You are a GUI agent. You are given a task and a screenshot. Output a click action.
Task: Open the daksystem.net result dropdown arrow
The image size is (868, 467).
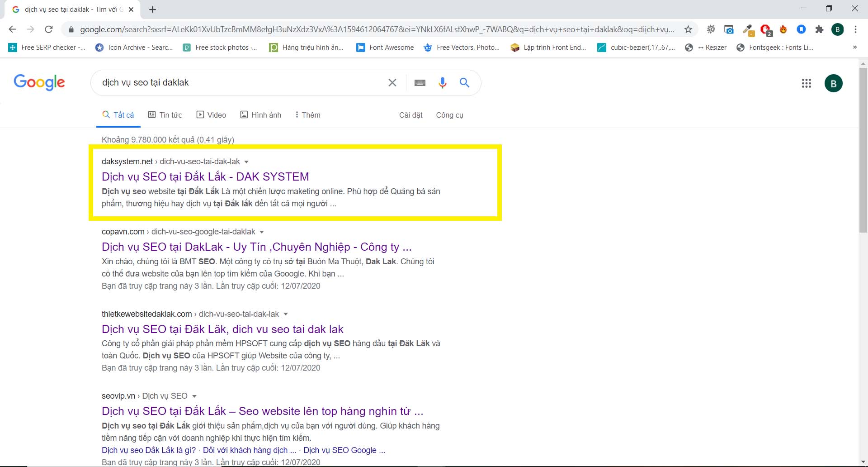pyautogui.click(x=246, y=162)
